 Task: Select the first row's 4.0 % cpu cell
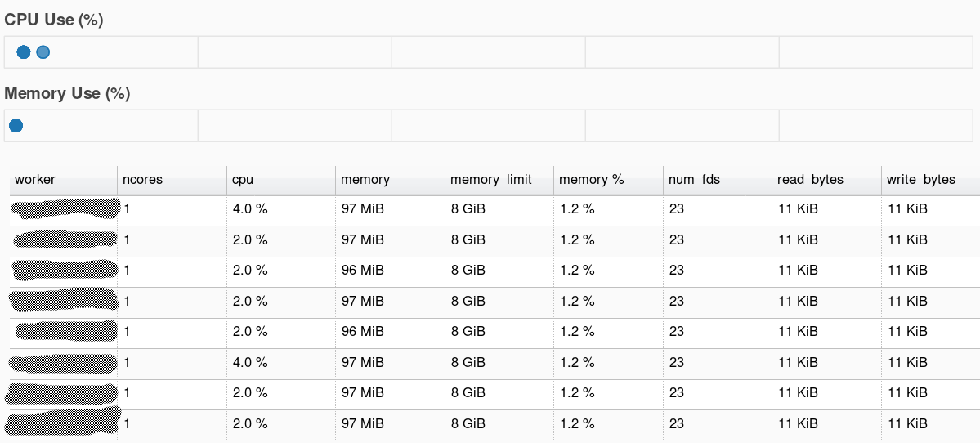pos(250,209)
